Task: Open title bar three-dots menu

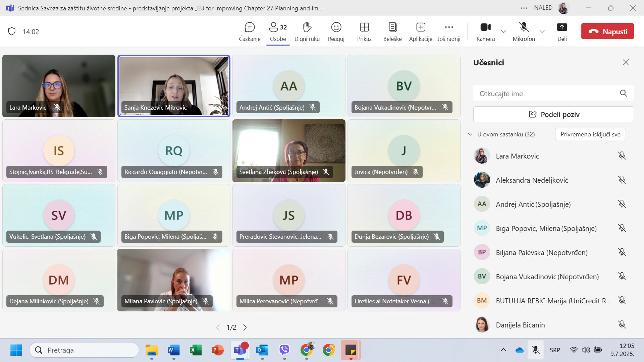Action: click(524, 8)
